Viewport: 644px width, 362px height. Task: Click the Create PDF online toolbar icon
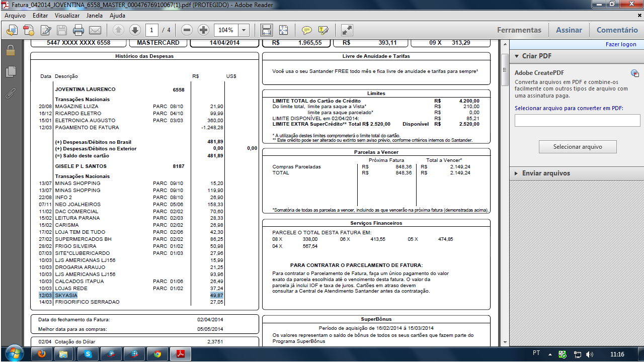tap(29, 30)
